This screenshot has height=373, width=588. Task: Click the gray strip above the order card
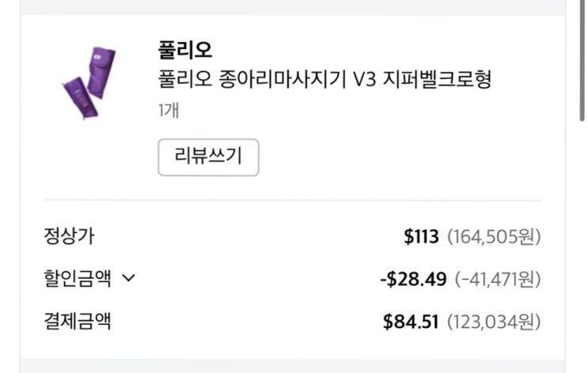(x=293, y=6)
